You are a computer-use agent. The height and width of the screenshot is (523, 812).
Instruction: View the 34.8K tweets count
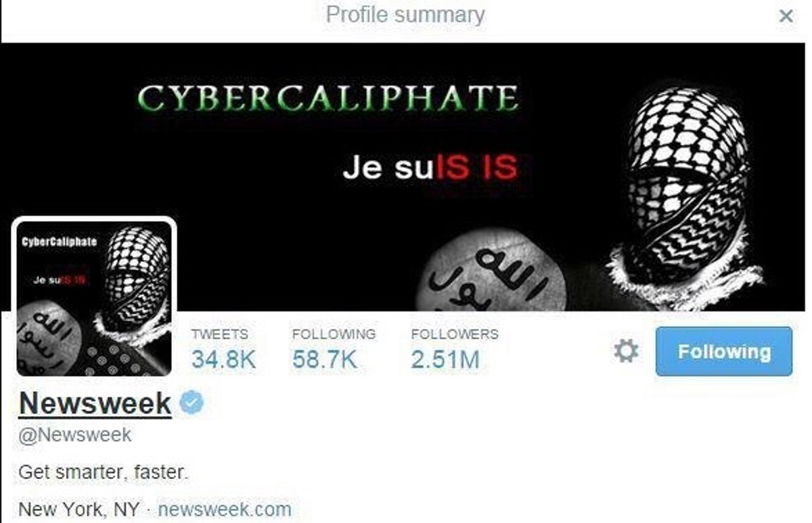tap(223, 359)
